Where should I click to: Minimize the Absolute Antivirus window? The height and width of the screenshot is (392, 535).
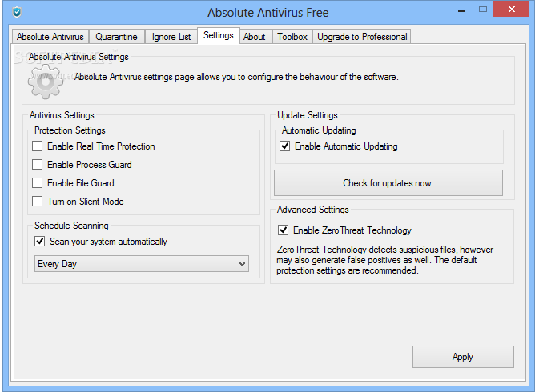[x=461, y=10]
